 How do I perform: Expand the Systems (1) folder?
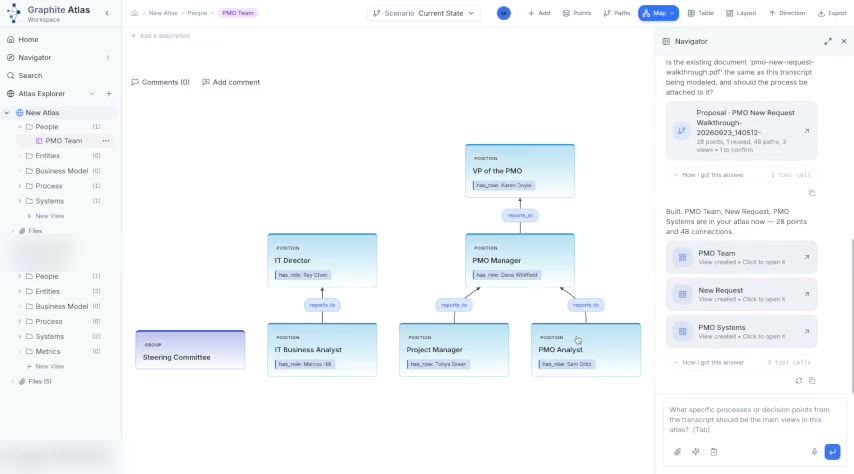click(20, 201)
